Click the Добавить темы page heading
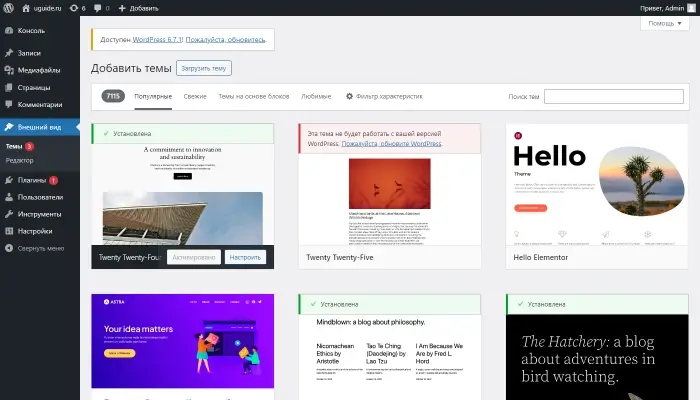 click(131, 68)
